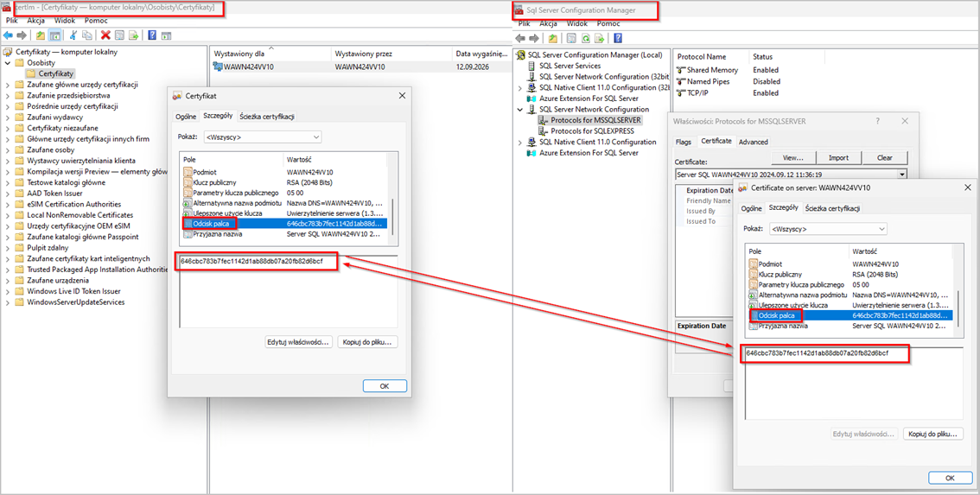
Task: Open the Widok menu in certlm
Action: (64, 21)
